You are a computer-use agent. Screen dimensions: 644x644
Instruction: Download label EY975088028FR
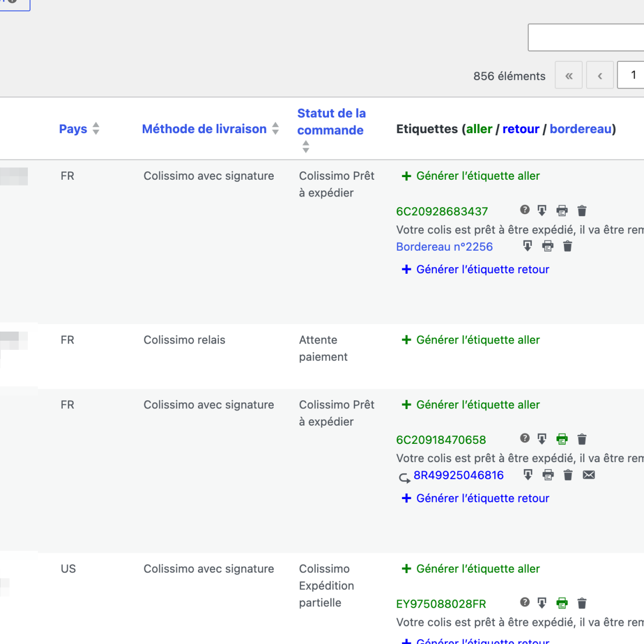click(x=542, y=603)
